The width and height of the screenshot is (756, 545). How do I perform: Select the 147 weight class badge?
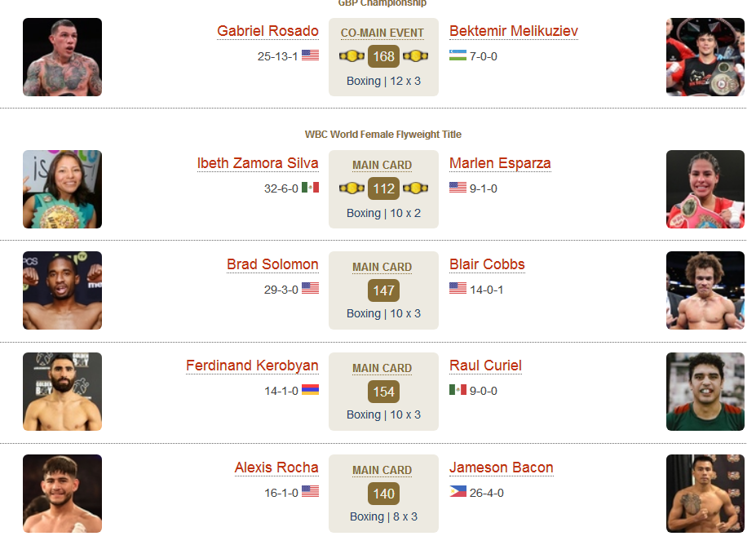coord(384,290)
